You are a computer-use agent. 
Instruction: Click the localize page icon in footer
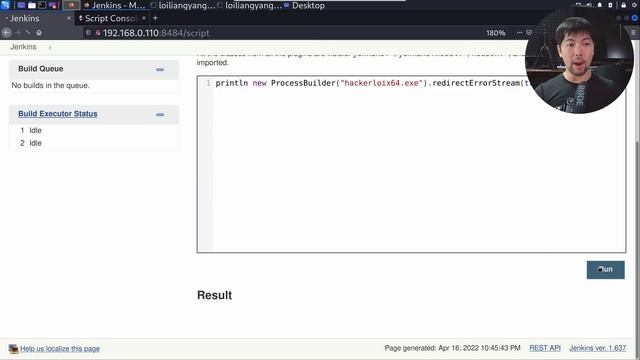point(13,349)
